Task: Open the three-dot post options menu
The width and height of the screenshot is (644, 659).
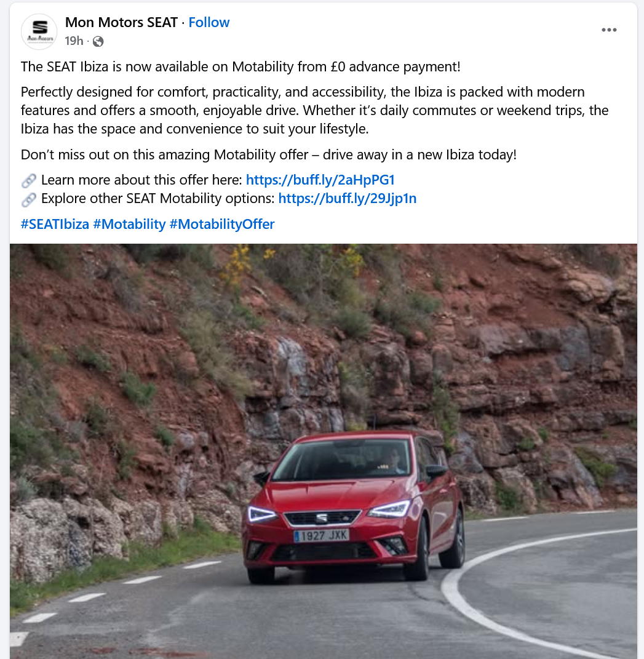Action: [609, 30]
